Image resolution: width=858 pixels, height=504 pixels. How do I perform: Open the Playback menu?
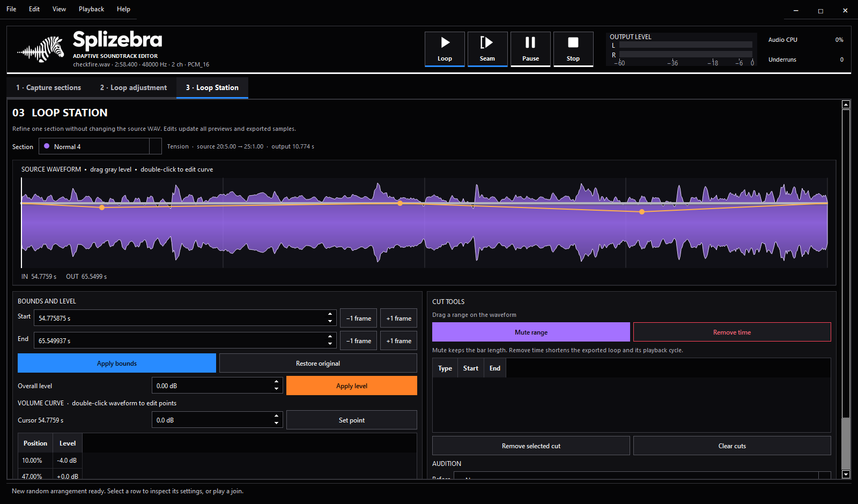91,9
